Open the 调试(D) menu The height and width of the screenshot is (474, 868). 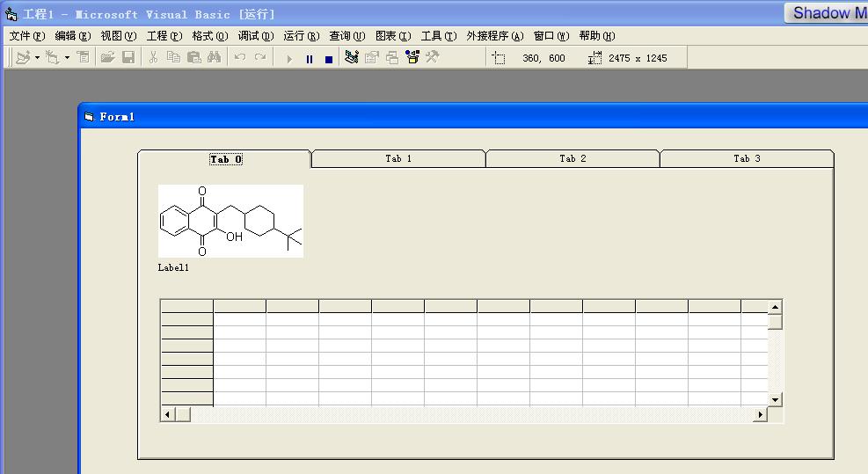pyautogui.click(x=256, y=36)
